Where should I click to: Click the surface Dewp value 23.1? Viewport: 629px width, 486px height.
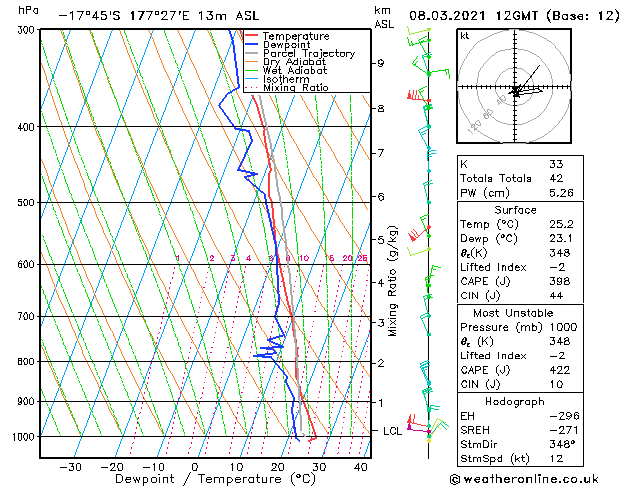tap(560, 239)
